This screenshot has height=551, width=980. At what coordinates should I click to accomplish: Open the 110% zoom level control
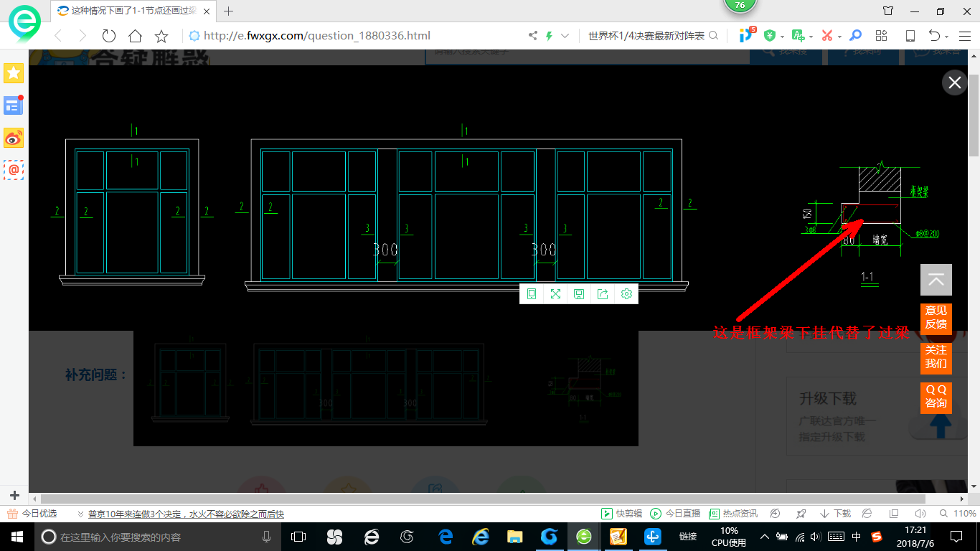click(x=958, y=514)
